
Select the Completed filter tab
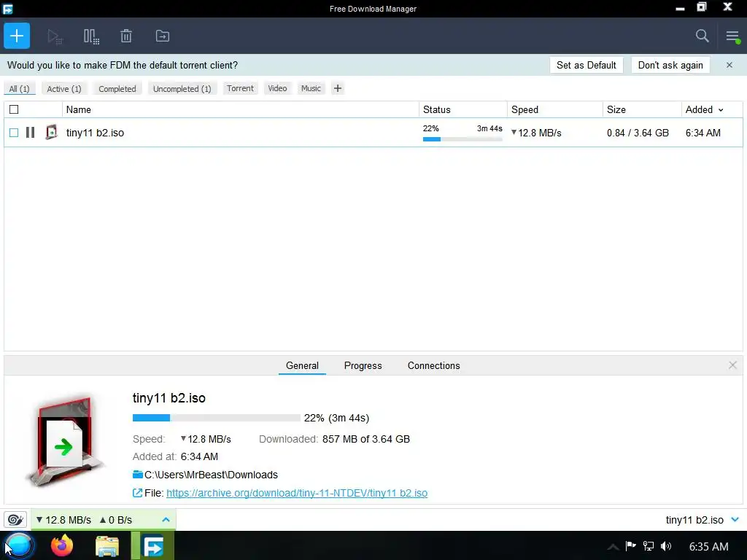[x=117, y=88]
